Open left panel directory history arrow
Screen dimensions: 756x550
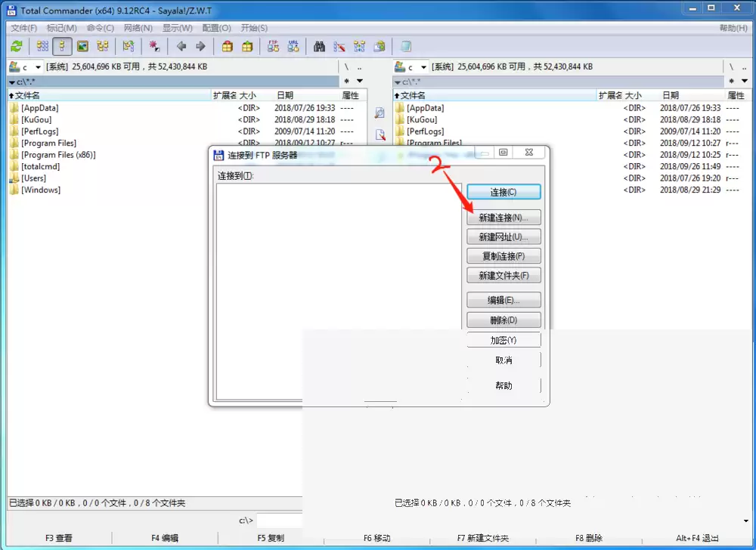(x=360, y=81)
